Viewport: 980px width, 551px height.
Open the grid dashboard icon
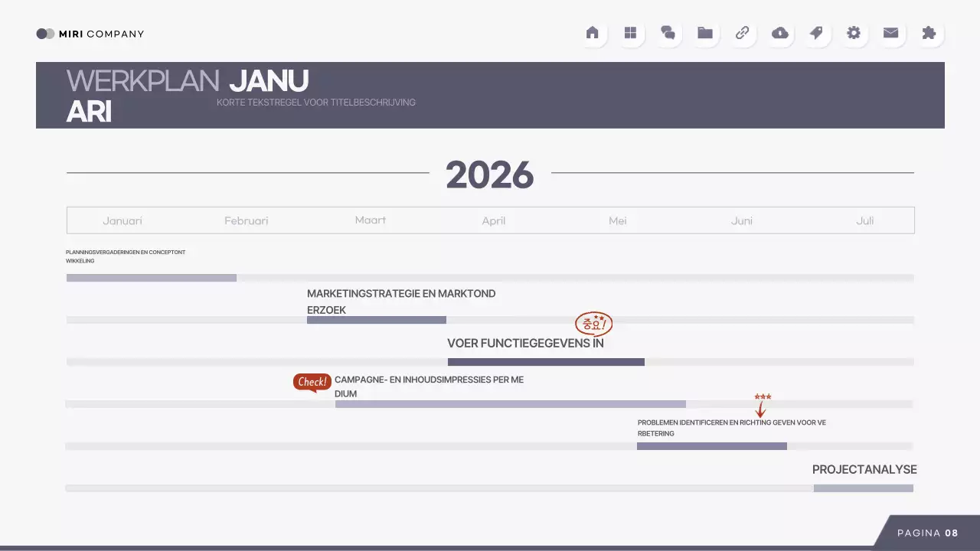tap(630, 33)
